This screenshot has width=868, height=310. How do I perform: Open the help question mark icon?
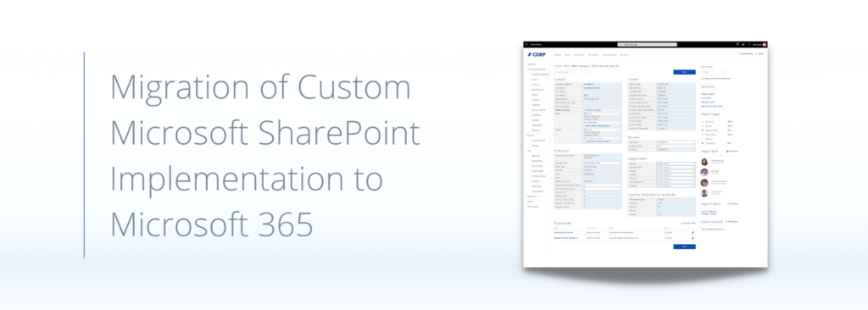coord(749,44)
